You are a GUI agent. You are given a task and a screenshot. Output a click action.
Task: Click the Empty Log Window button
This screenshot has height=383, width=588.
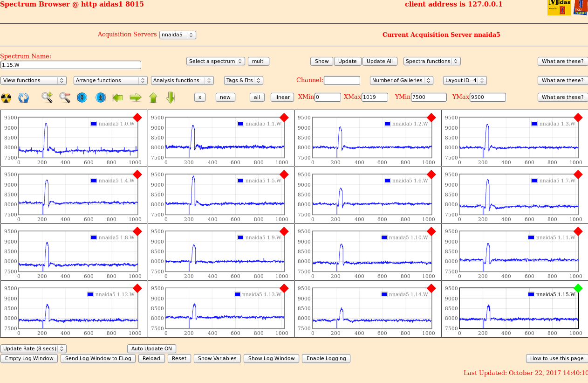point(29,358)
